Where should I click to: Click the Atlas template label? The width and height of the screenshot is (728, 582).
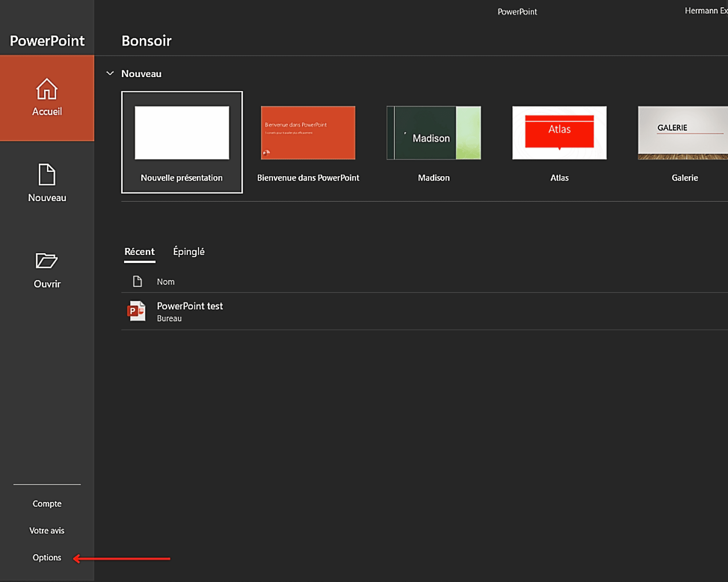coord(559,178)
